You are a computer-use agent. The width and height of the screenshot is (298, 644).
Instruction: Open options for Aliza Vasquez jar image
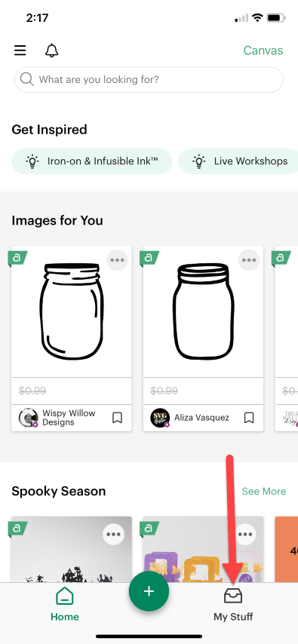249,260
